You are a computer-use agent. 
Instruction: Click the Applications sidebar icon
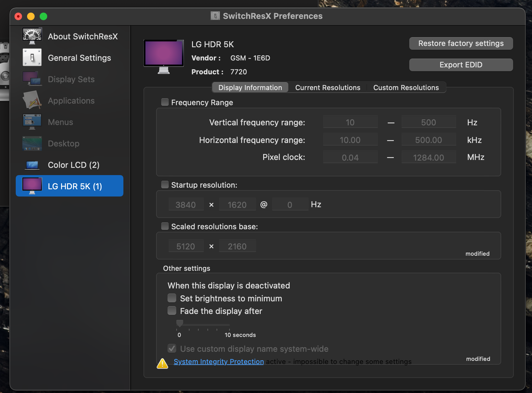click(x=32, y=100)
